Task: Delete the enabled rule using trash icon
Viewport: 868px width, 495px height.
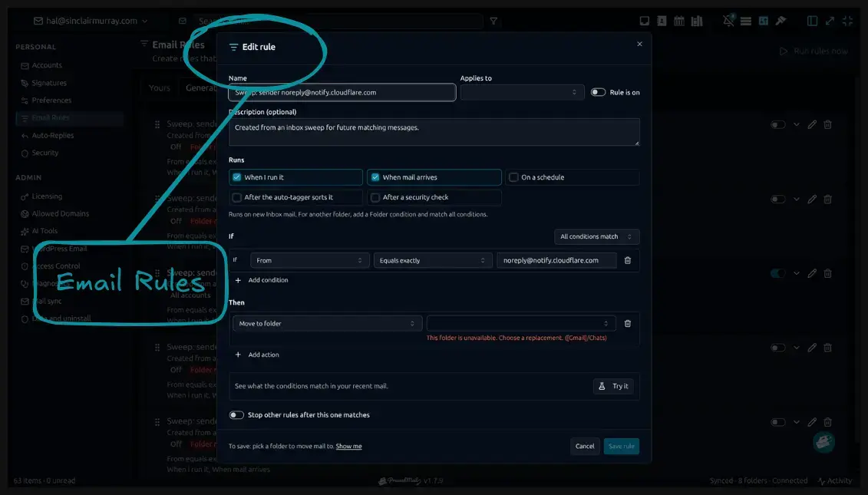Action: 827,273
